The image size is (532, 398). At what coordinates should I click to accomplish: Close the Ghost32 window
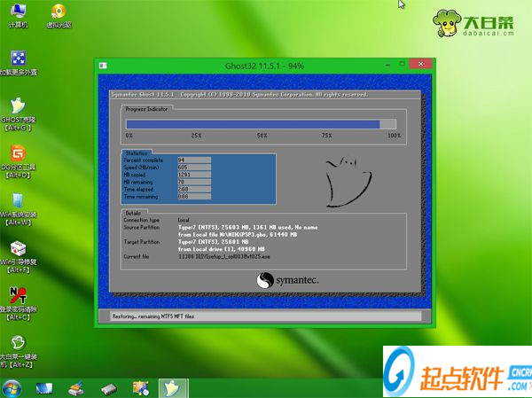(x=420, y=65)
